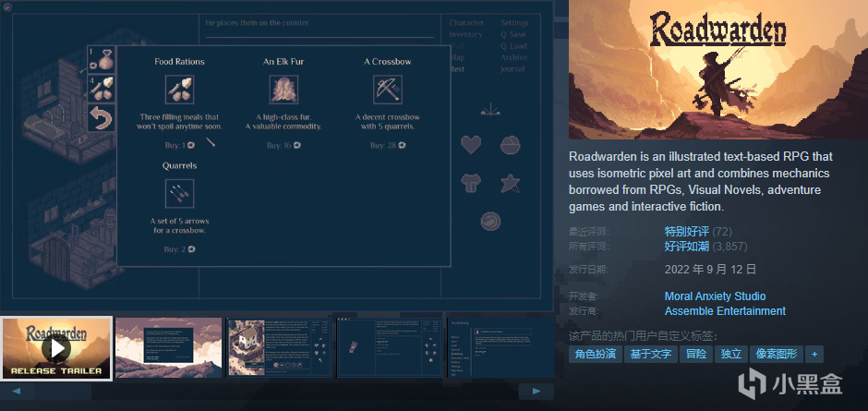868x411 pixels.
Task: Select the coin pouch shop category icon
Action: 102,59
